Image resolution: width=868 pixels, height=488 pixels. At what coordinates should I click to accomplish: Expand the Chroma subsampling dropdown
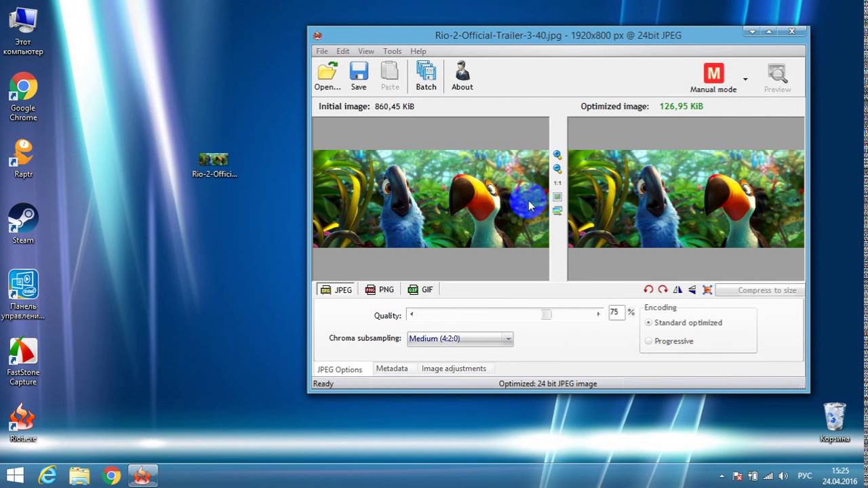(x=508, y=339)
